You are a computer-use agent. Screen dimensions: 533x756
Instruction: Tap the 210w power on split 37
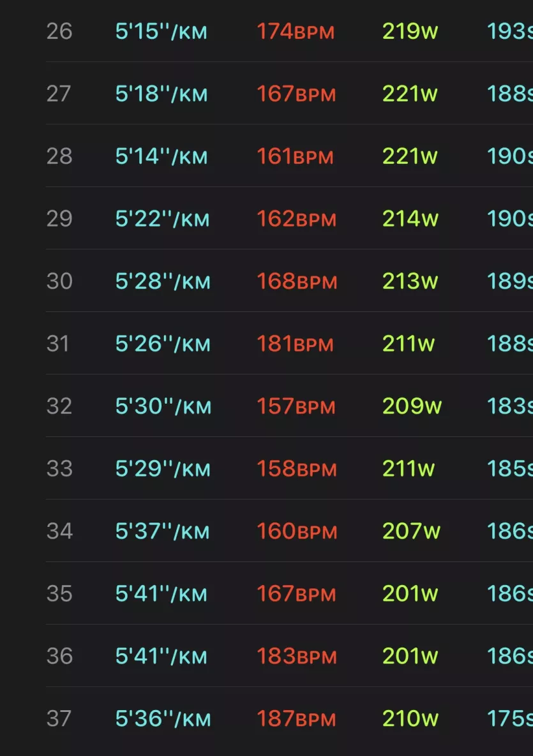point(410,718)
